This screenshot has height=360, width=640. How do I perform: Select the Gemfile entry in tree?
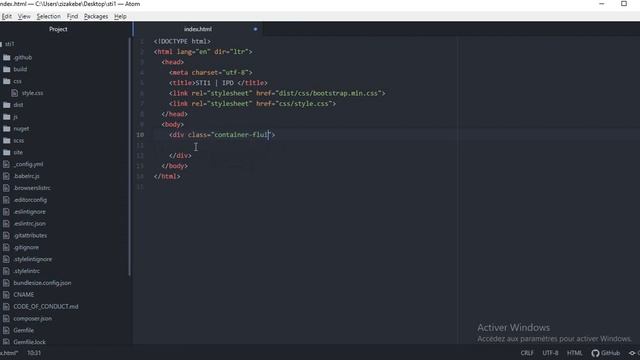[24, 330]
